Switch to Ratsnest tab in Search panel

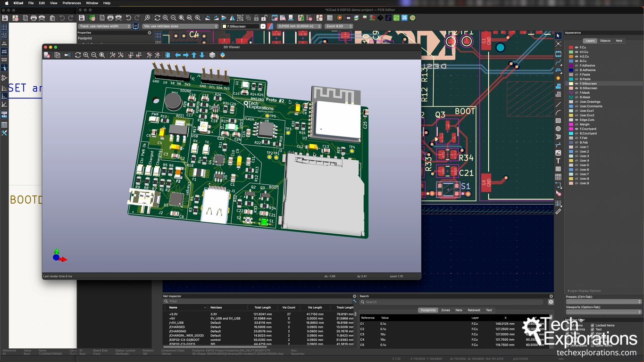click(474, 310)
